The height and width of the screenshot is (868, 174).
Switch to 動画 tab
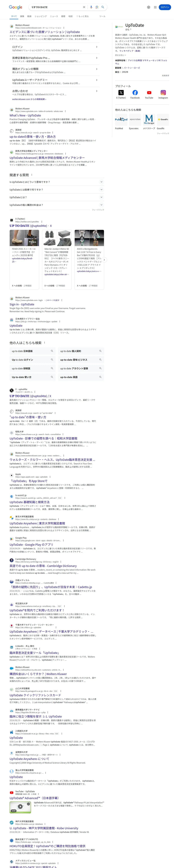[29, 16]
